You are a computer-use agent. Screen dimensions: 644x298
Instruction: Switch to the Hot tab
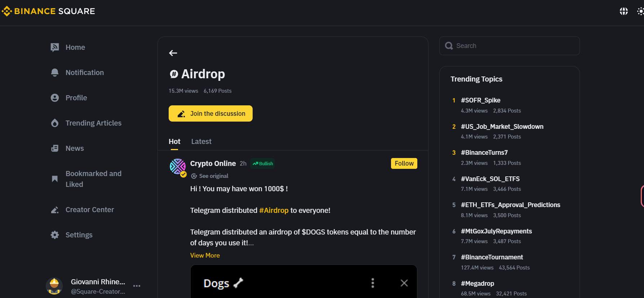(174, 141)
